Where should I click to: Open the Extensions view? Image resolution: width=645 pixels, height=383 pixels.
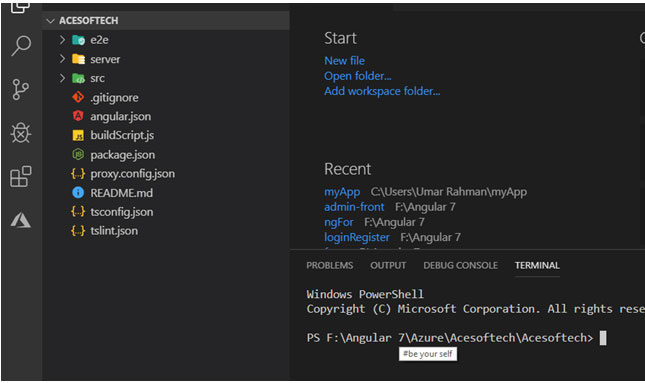tap(21, 176)
